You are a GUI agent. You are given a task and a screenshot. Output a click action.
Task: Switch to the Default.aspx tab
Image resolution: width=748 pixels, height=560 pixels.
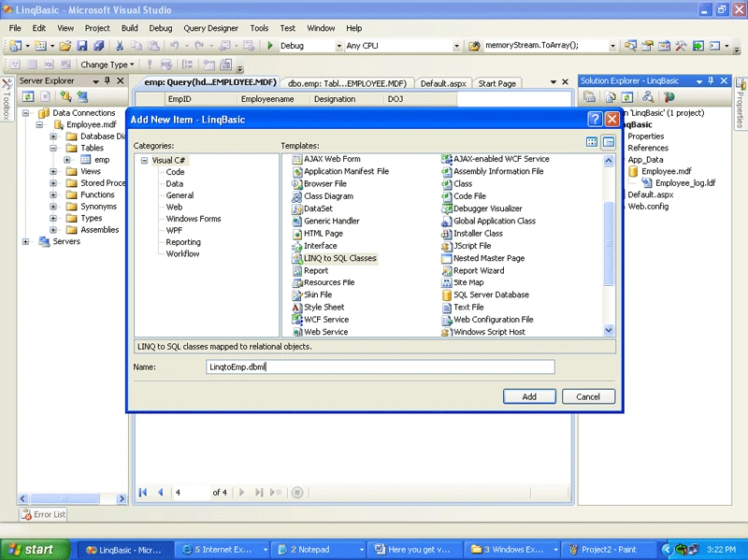click(443, 83)
